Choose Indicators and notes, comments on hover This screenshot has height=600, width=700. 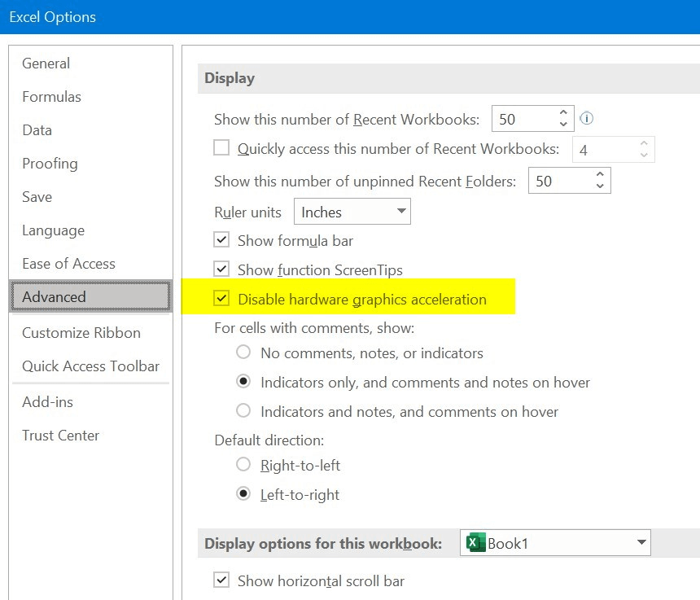[x=243, y=411]
